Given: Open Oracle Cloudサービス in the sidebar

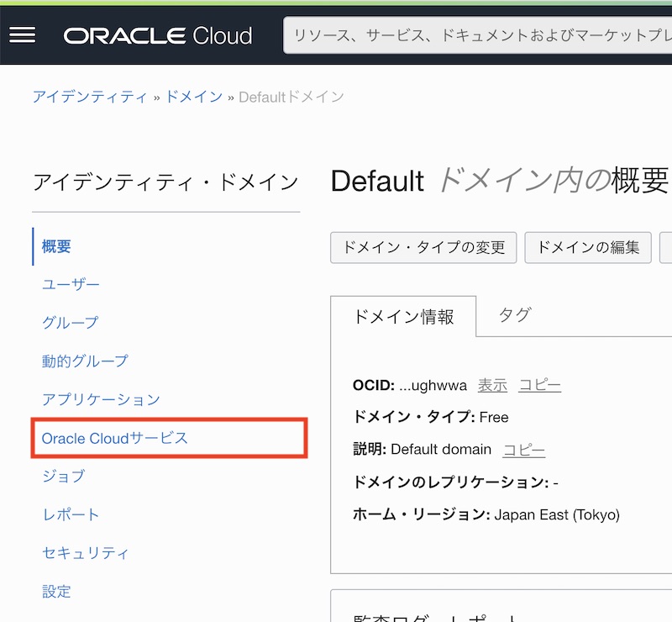Looking at the screenshot, I should click(x=115, y=438).
